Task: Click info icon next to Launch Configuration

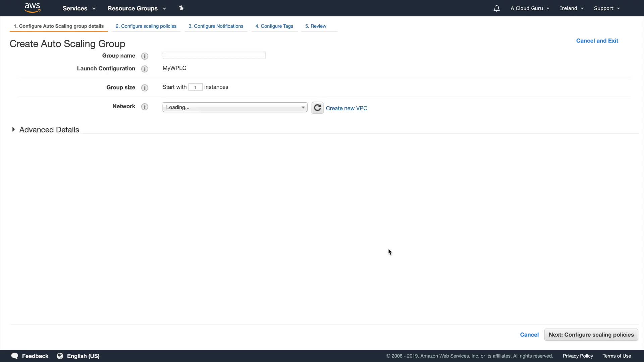Action: pyautogui.click(x=145, y=69)
